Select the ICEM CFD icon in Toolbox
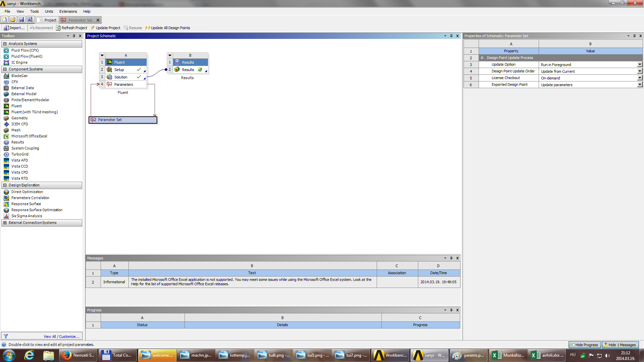 [x=6, y=124]
